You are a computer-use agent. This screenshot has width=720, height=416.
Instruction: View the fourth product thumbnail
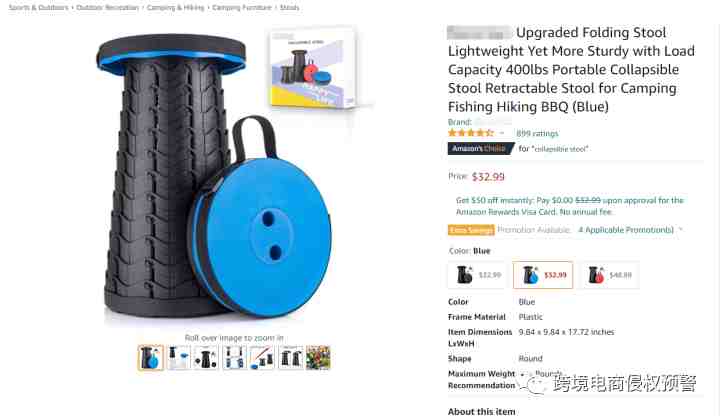pyautogui.click(x=234, y=357)
